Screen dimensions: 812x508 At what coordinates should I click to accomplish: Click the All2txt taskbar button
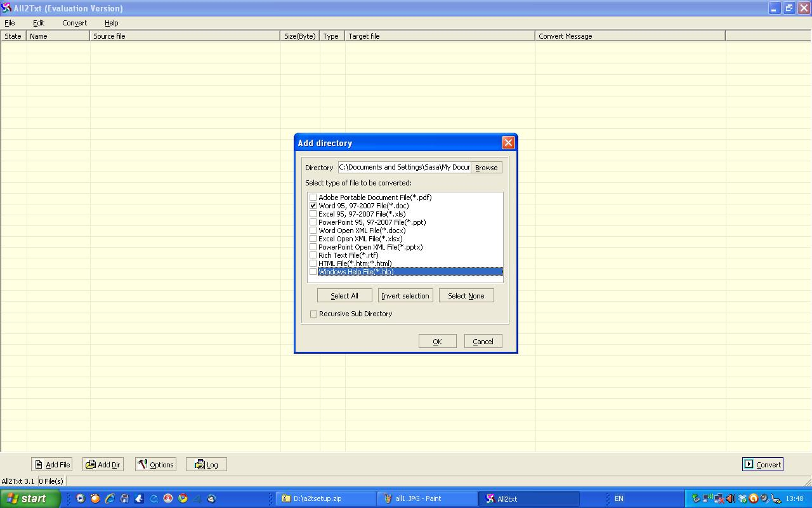(x=530, y=498)
